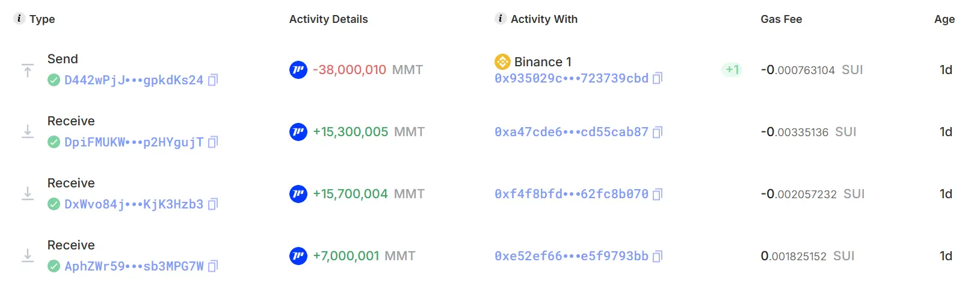This screenshot has height=294, width=980.
Task: Click the Age column header
Action: click(x=944, y=19)
